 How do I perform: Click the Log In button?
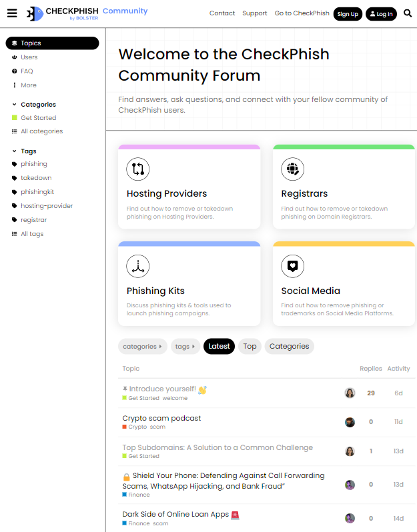(381, 14)
